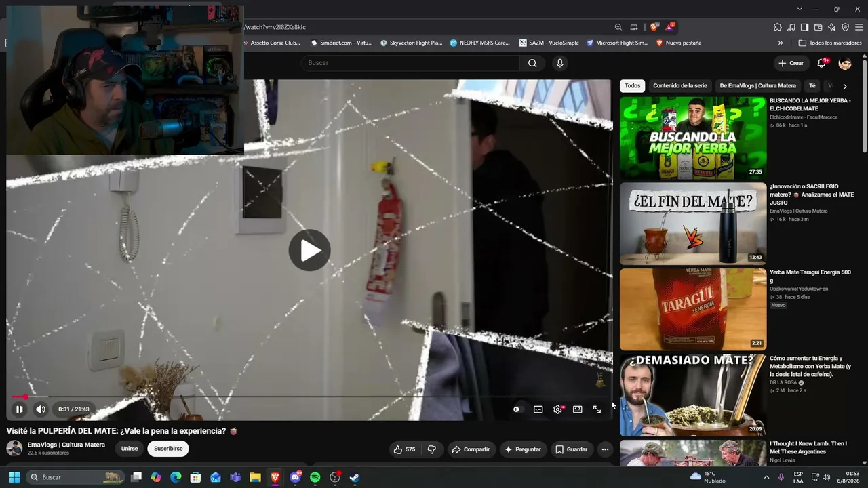The image size is (868, 488).
Task: Open the Brave VPN shield icon
Action: 846,27
